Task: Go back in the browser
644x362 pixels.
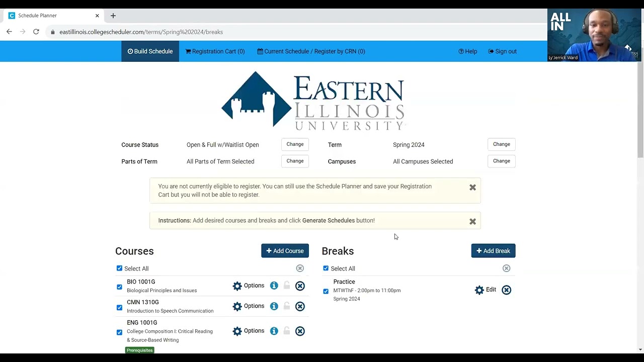Action: point(9,32)
